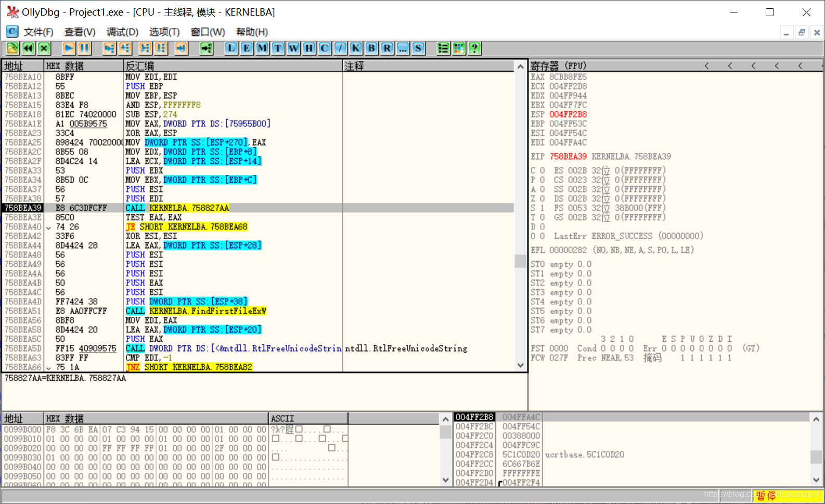Open the 窗口(W) menu
Viewport: 825px width, 504px height.
click(x=208, y=32)
